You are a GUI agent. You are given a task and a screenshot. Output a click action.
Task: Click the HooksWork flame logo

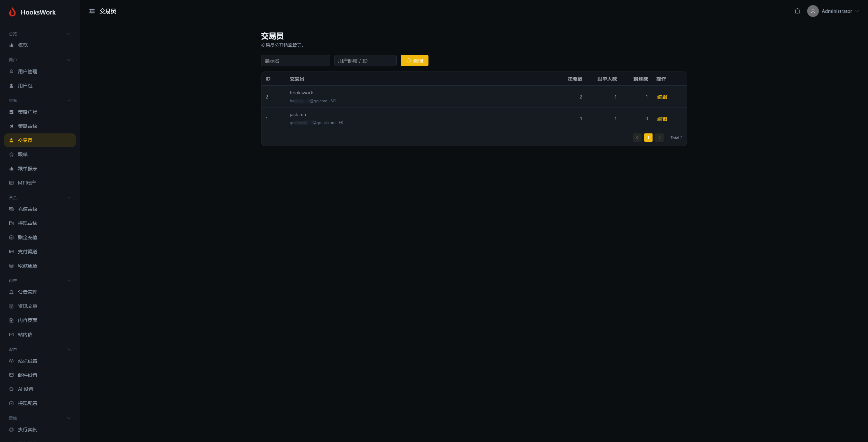click(x=12, y=12)
